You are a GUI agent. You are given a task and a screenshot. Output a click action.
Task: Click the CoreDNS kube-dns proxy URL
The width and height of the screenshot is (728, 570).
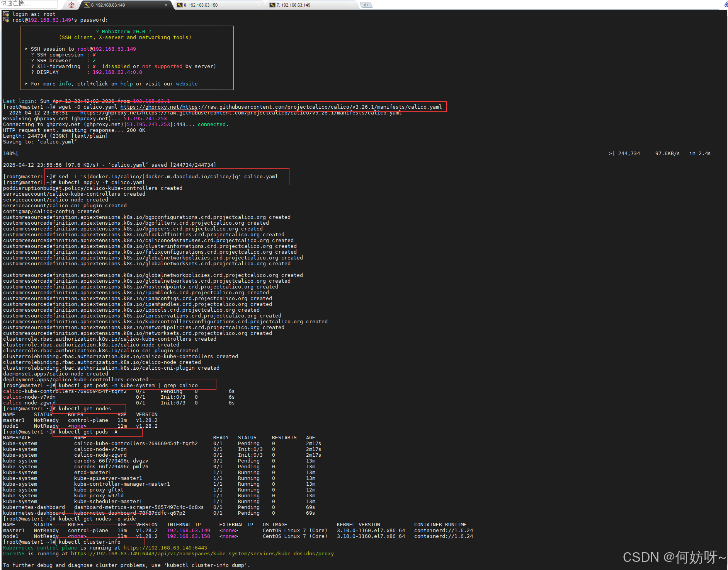202,554
